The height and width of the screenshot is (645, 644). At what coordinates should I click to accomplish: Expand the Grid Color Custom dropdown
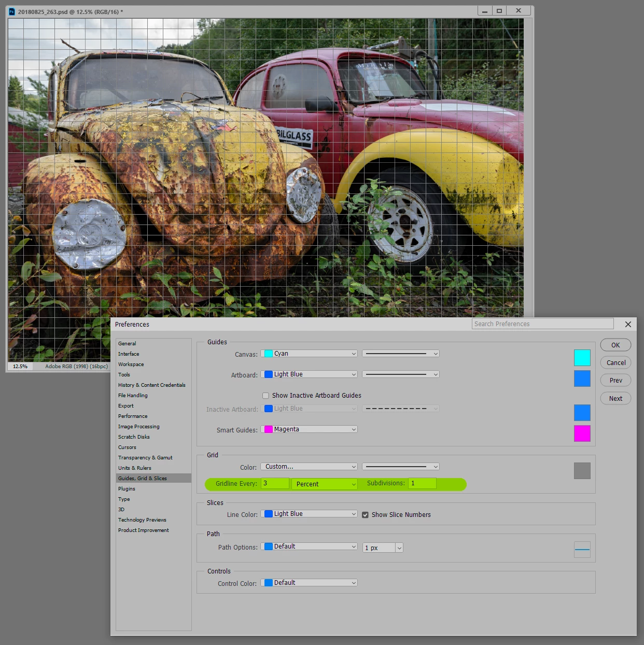(309, 467)
